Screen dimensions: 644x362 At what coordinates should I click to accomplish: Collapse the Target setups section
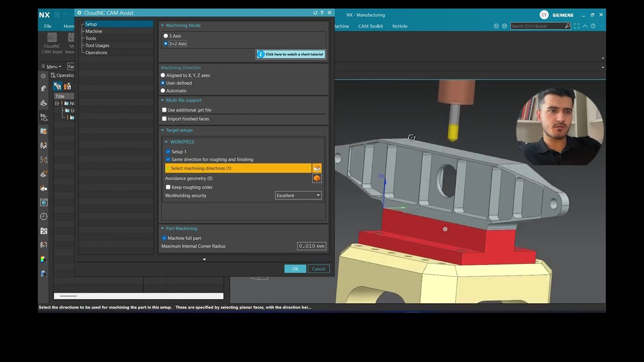[x=163, y=130]
